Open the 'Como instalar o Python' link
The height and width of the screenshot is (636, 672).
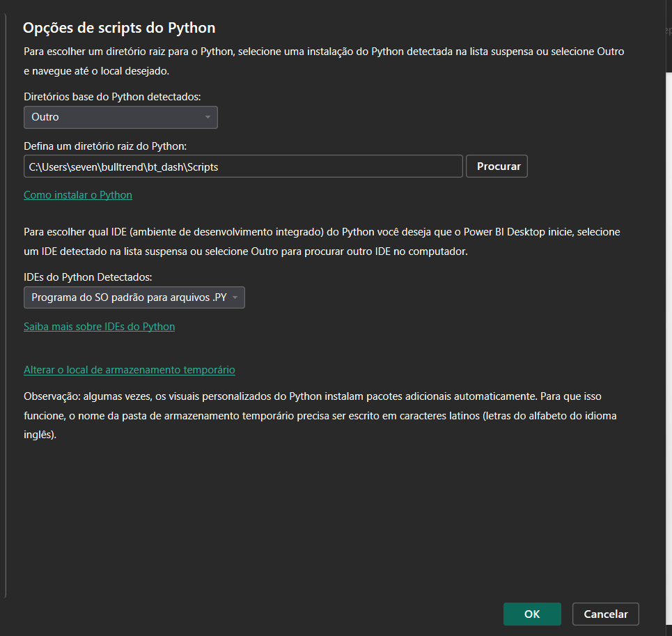pyautogui.click(x=77, y=195)
